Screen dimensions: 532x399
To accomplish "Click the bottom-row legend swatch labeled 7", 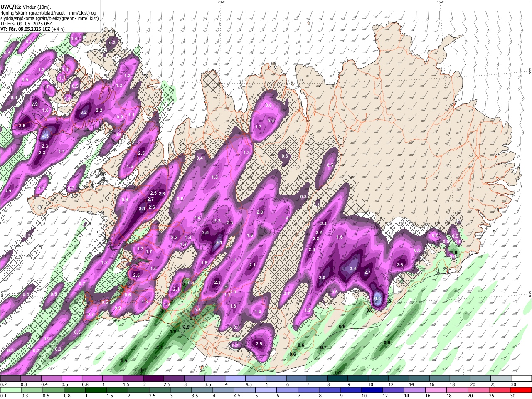I will pos(308,390).
